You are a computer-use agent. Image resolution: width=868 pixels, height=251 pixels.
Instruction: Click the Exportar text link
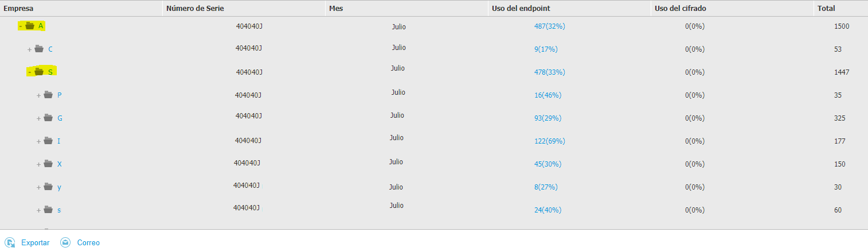(36, 243)
